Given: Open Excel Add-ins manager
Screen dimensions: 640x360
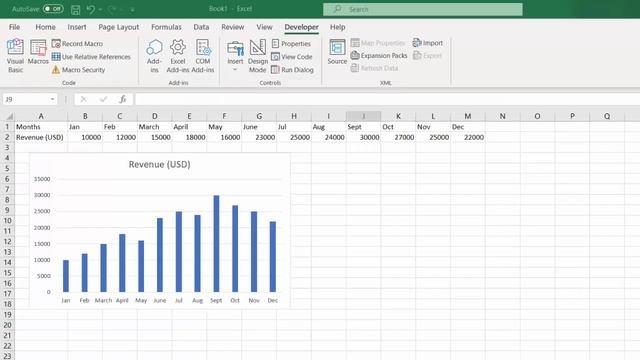Looking at the screenshot, I should (x=178, y=56).
